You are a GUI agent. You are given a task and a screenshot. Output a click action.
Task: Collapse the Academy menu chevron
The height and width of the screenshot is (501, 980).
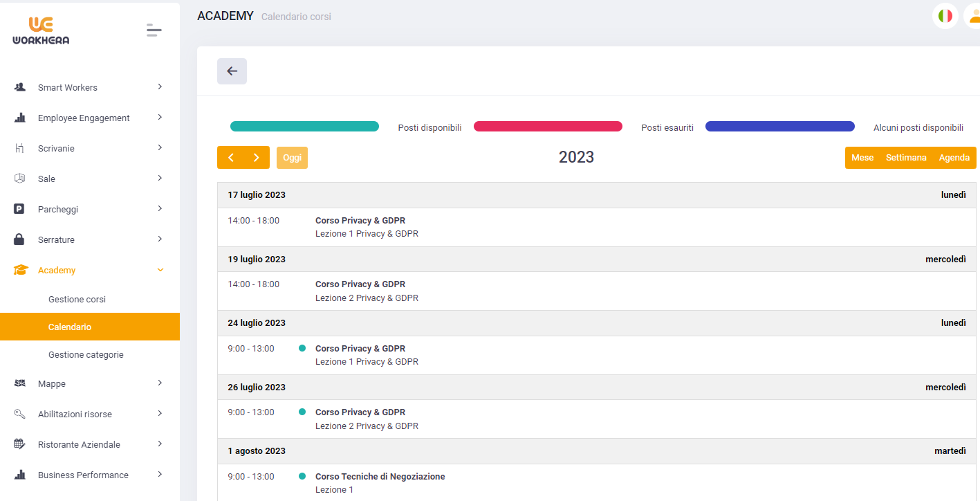tap(160, 270)
